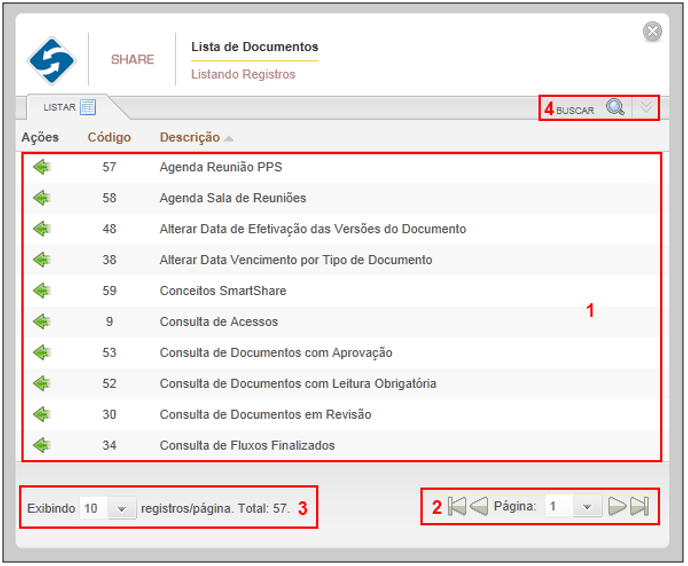Expand the double-chevron next to search
The image size is (688, 566).
click(x=646, y=108)
